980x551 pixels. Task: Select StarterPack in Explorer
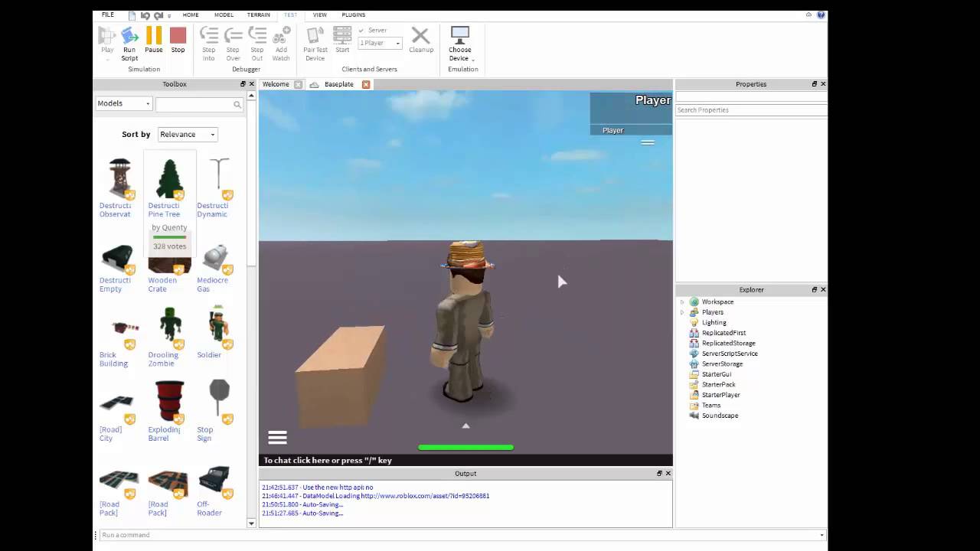[718, 384]
